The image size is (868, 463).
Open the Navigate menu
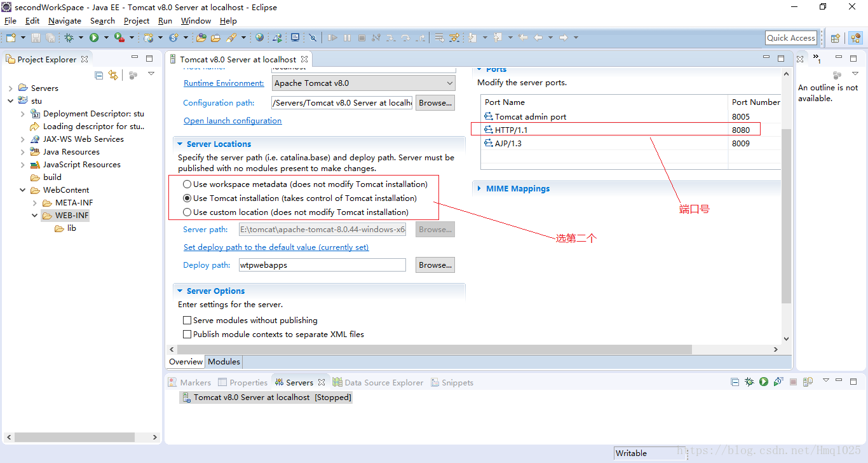click(65, 21)
